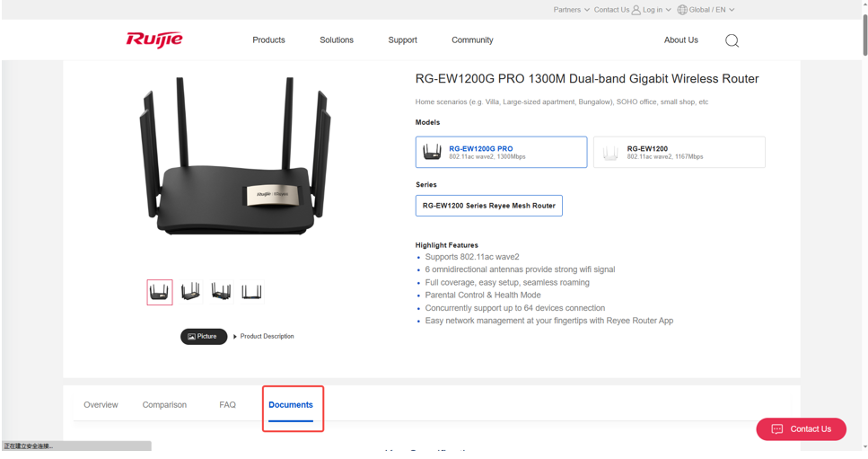Click the globe language icon
The height and width of the screenshot is (459, 868).
pos(682,9)
